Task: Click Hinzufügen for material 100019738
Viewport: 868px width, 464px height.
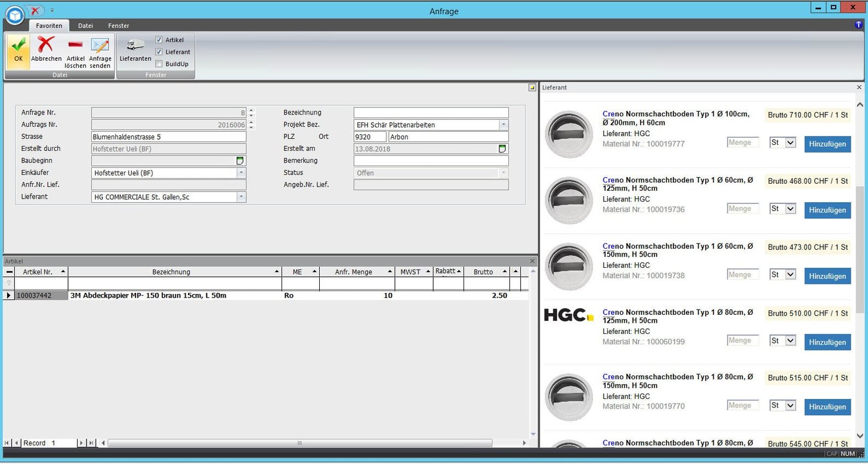Action: click(x=827, y=276)
